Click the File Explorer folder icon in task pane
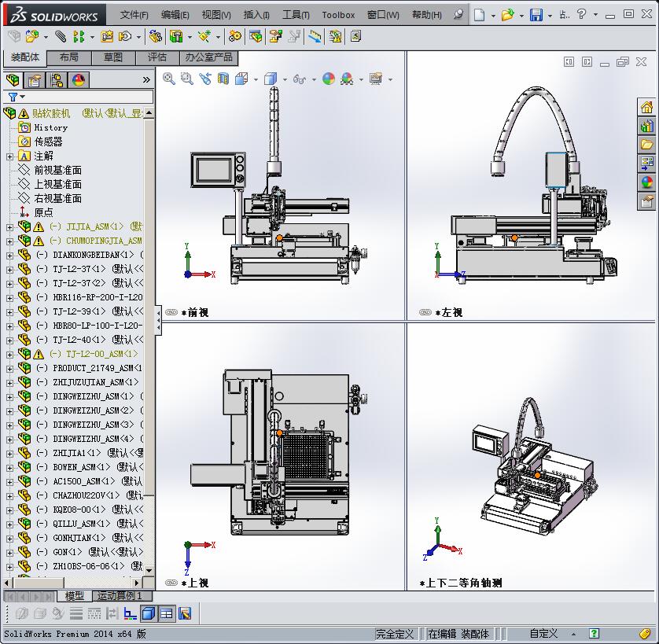Viewport: 659px width, 644px height. point(646,145)
